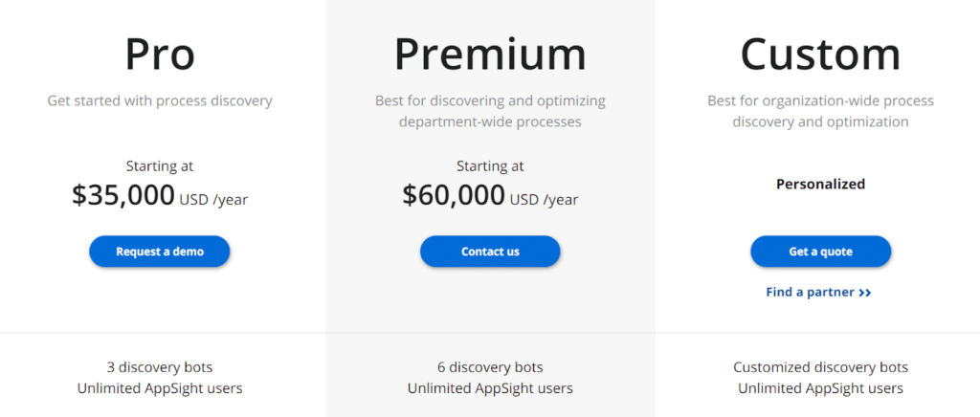Click Unlimited AppSight users under Pro
Screen dimensions: 980x417
click(x=160, y=388)
